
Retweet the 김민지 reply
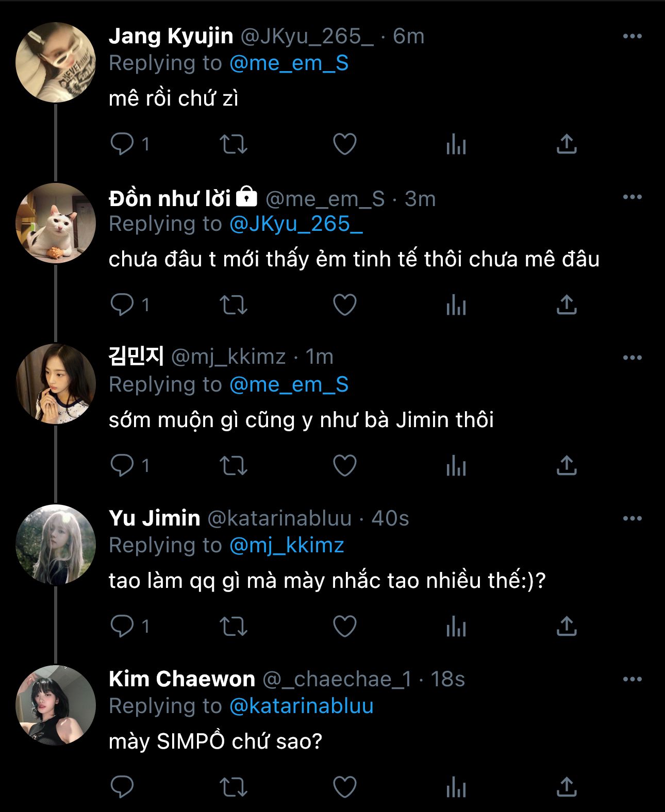point(234,466)
